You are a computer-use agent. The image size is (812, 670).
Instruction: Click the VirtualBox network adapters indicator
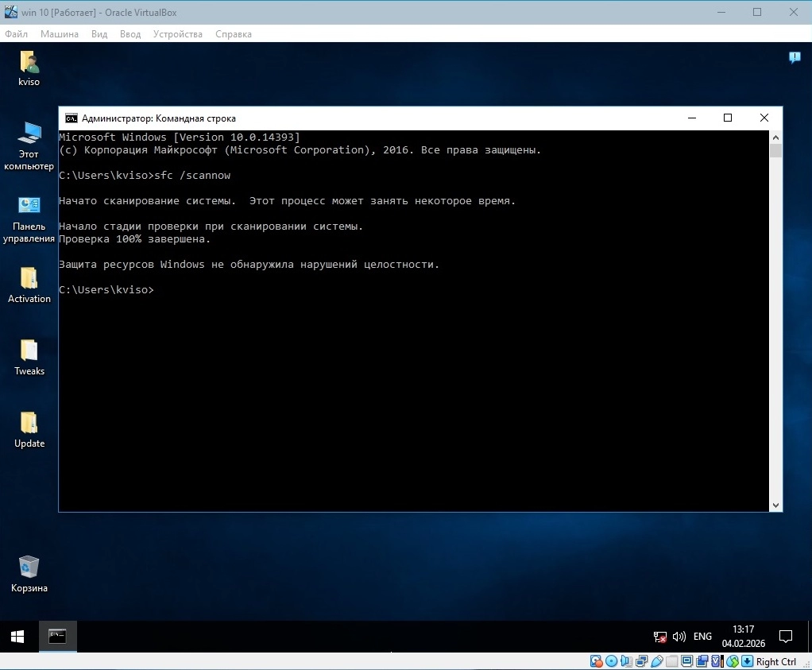(x=642, y=661)
